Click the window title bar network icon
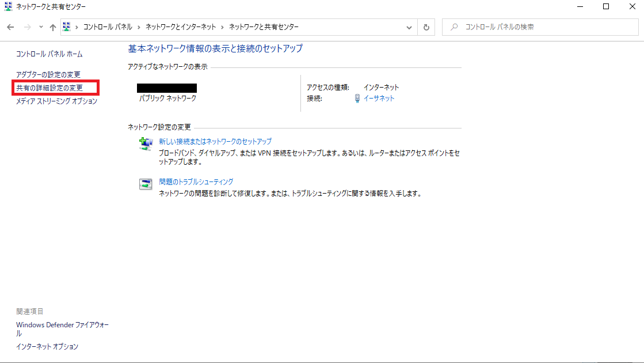The image size is (644, 363). (8, 6)
